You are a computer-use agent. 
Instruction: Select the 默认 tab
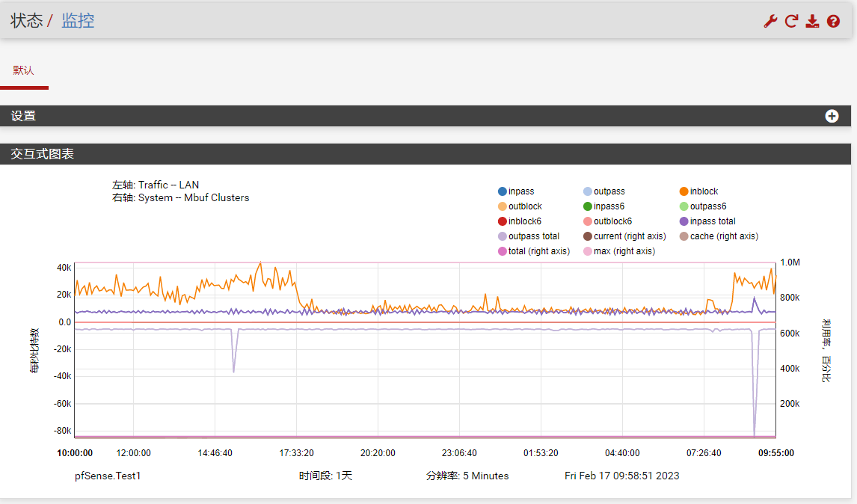(23, 70)
